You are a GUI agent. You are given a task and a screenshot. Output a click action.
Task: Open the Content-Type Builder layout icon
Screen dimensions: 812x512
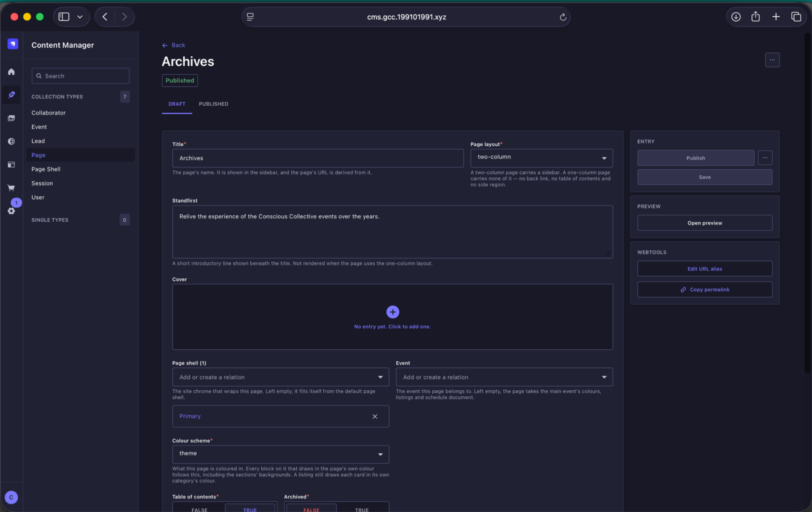tap(12, 165)
